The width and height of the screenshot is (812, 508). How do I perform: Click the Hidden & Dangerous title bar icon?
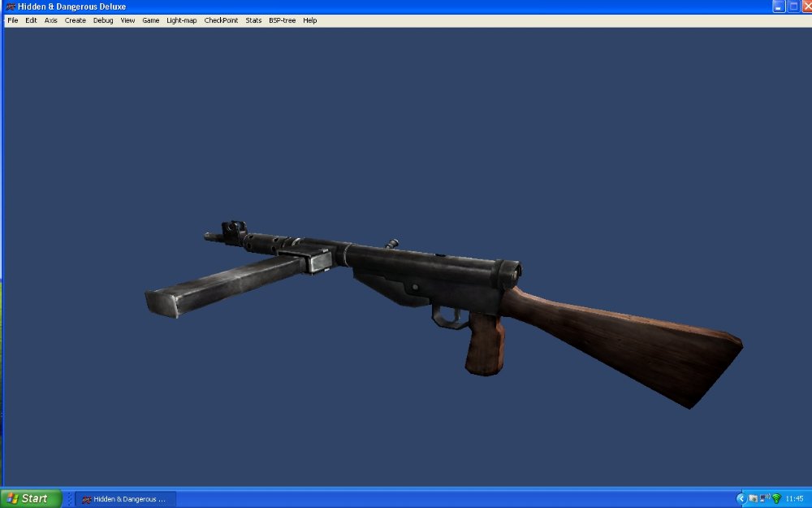[10, 7]
